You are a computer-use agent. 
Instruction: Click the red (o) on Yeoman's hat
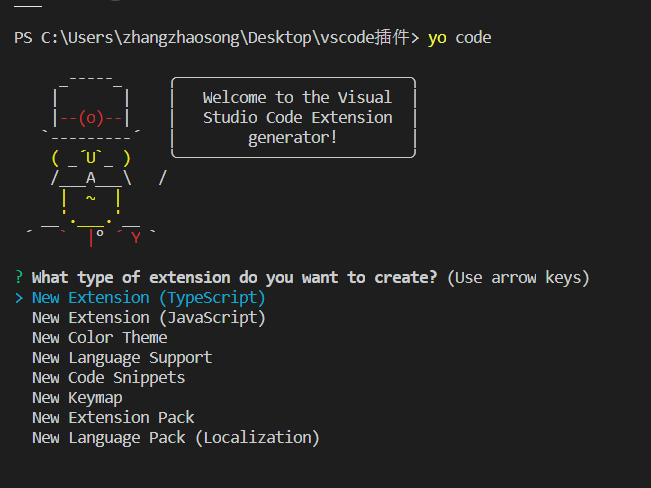[90, 117]
